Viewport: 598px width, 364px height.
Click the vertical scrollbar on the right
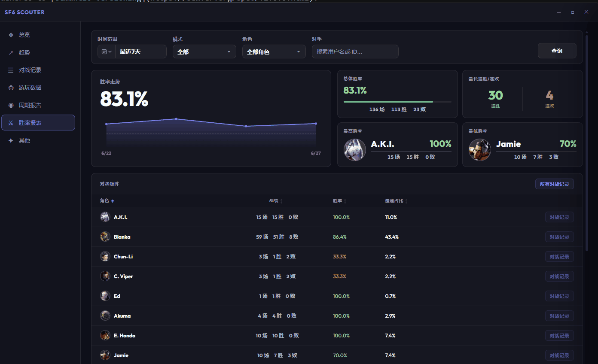tap(587, 143)
